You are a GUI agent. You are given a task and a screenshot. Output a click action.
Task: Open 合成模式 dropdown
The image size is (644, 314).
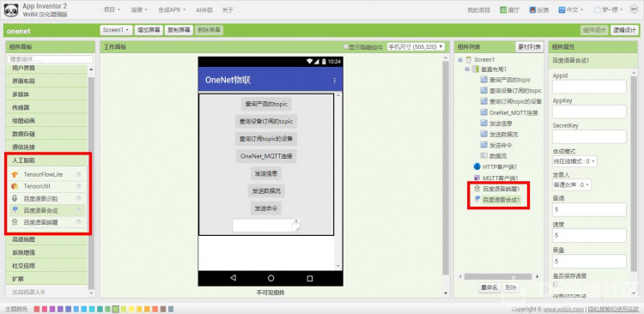click(x=574, y=161)
